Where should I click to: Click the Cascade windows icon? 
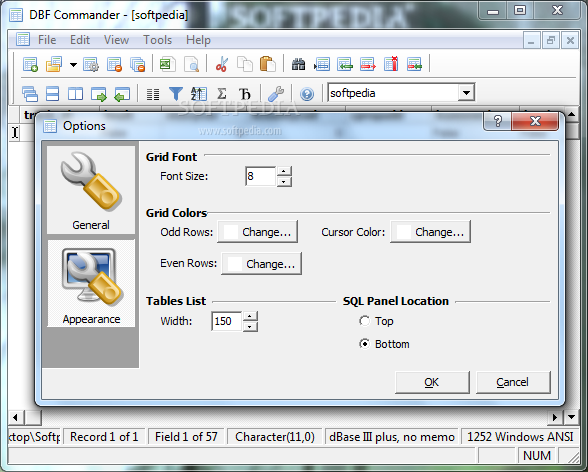30,94
